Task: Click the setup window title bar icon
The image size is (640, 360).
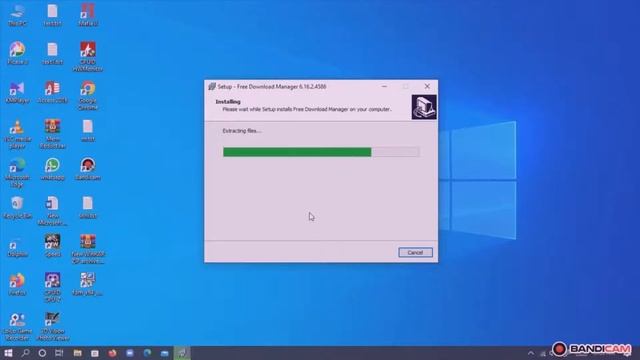Action: click(212, 87)
